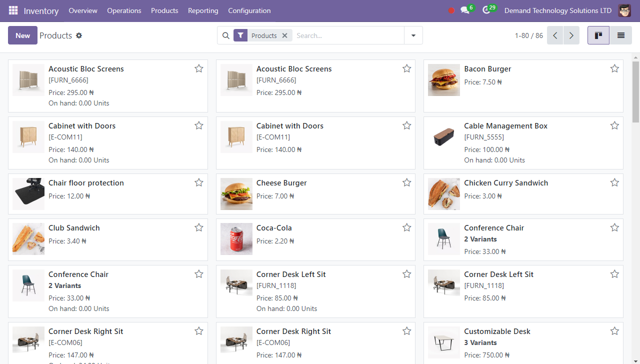Open the apps grid menu icon
This screenshot has height=364, width=640.
click(13, 10)
